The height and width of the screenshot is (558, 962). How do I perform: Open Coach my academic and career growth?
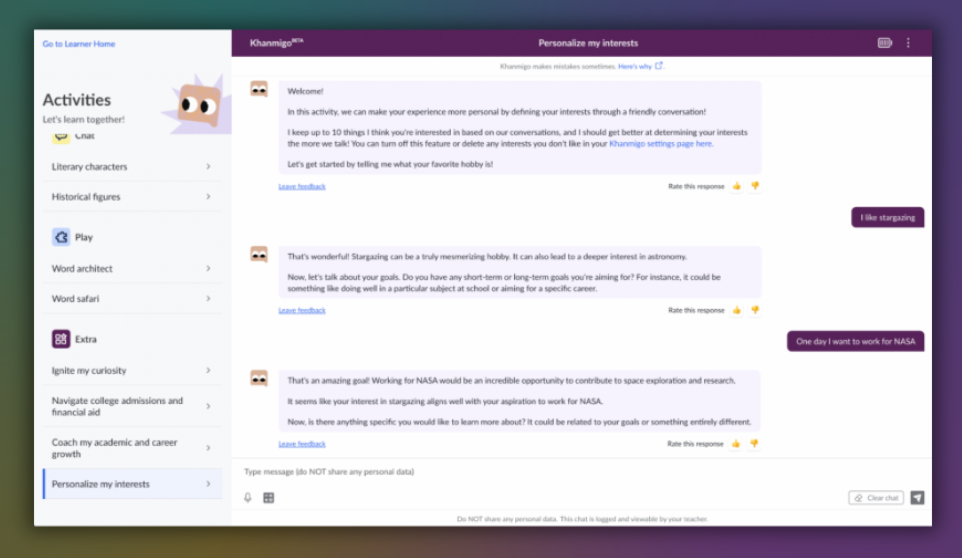click(x=132, y=448)
